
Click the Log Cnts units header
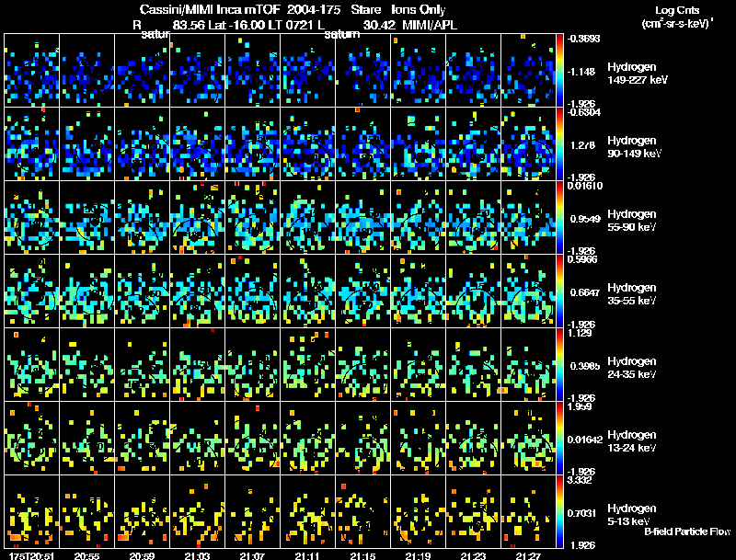[677, 17]
